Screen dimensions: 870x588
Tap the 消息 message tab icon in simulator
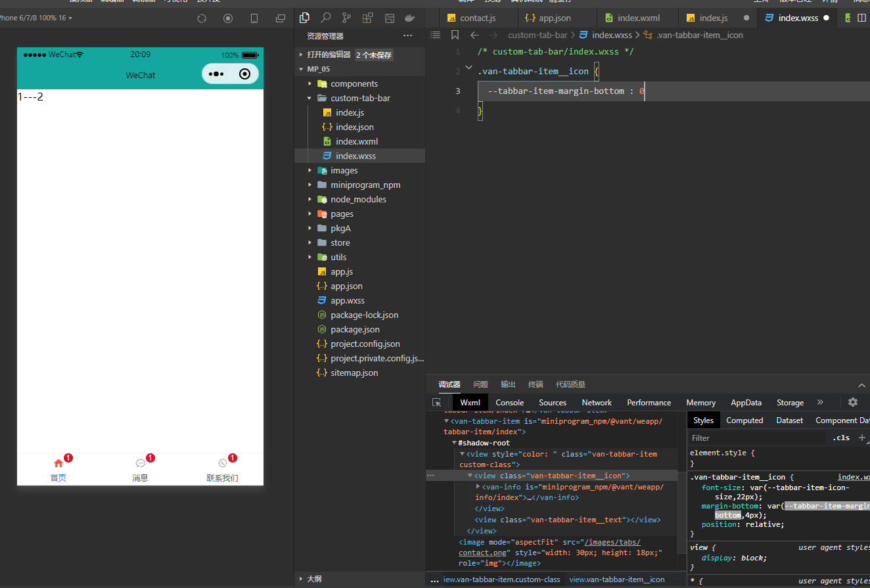(x=140, y=463)
